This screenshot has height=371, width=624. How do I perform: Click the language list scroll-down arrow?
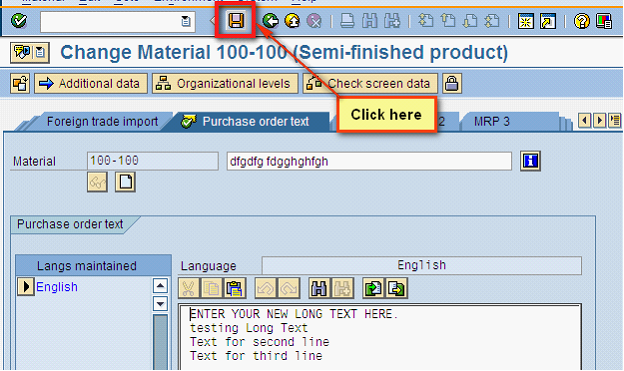tap(160, 304)
